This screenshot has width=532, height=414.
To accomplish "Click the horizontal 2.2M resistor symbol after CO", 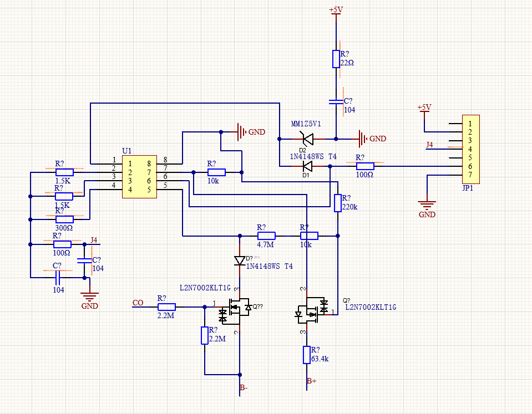I will coord(166,307).
